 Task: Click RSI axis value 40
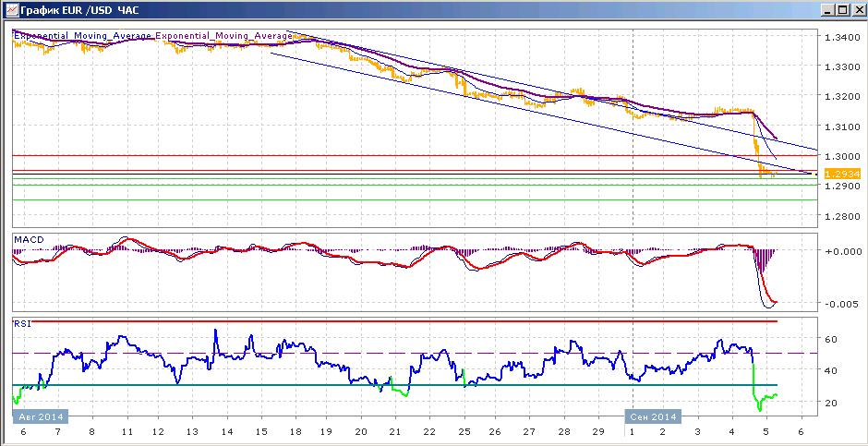(x=831, y=370)
